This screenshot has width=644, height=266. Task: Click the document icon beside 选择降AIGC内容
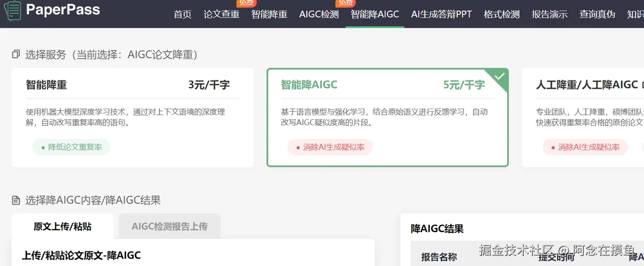[x=16, y=201]
